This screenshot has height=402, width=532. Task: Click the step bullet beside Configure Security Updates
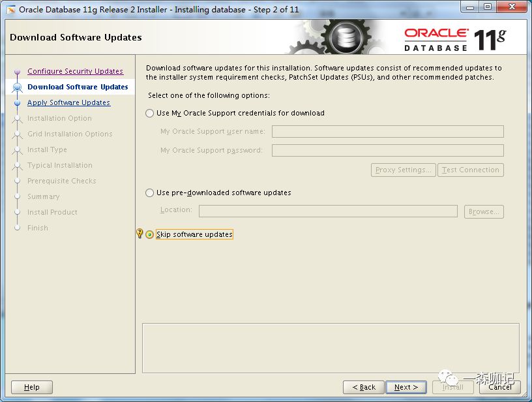pos(18,72)
